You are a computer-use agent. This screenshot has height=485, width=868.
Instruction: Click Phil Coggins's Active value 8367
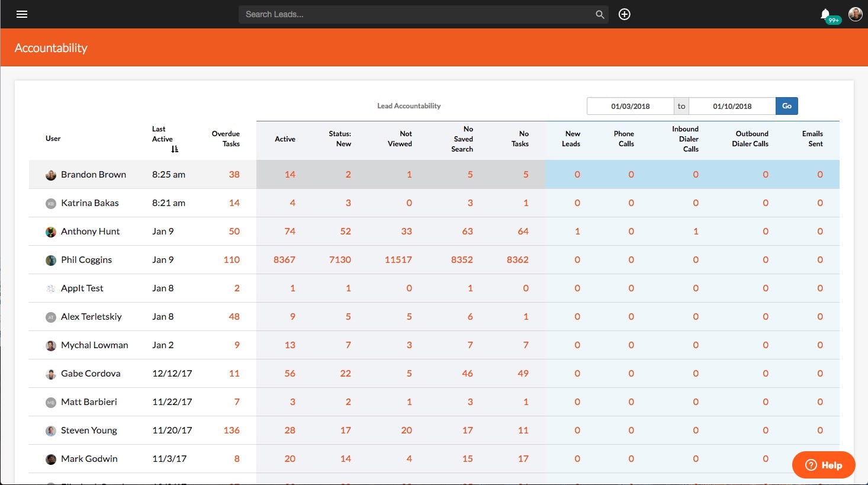[x=284, y=260]
